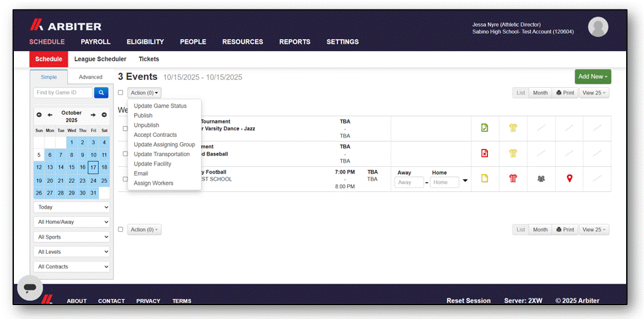The width and height of the screenshot is (644, 319).
Task: Click the red location pin in Football row
Action: click(x=569, y=178)
